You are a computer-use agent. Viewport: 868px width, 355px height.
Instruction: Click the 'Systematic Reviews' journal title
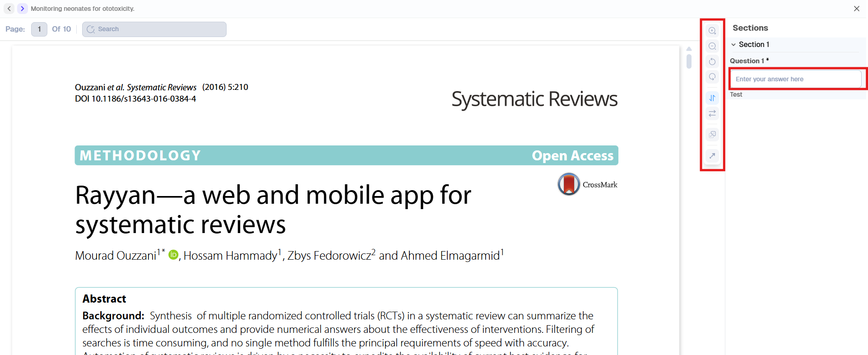tap(534, 99)
